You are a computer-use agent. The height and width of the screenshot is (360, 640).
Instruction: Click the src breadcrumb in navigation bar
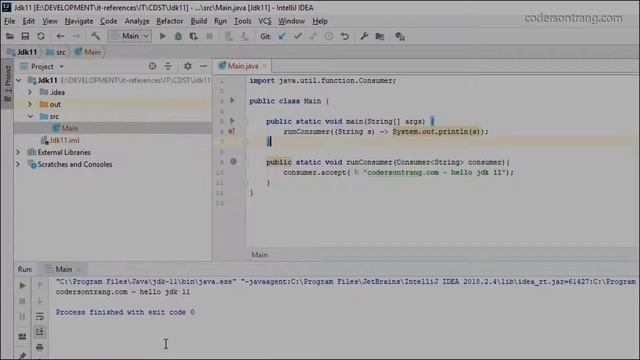coord(56,52)
